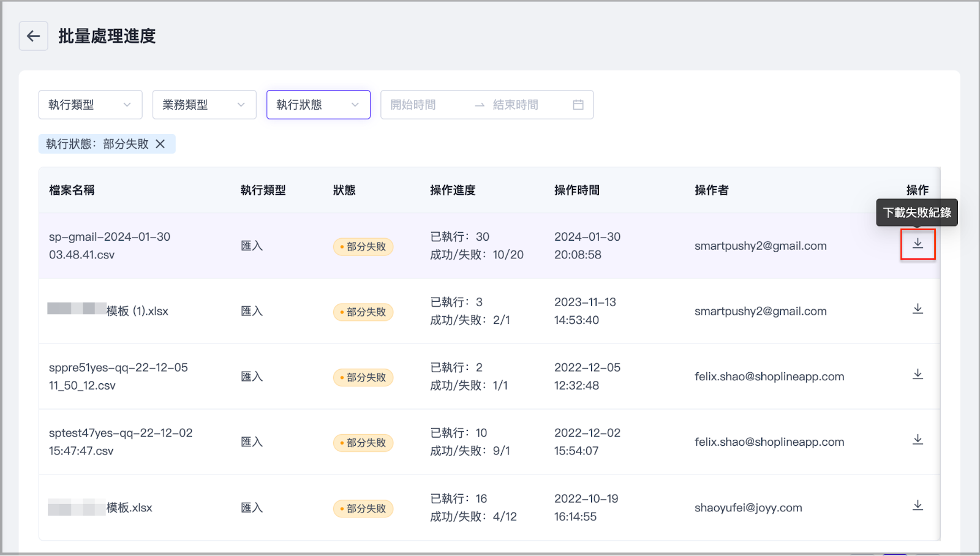Select the sp-gmail-2024-01-30 03.48.41.csv file name

[x=110, y=246]
